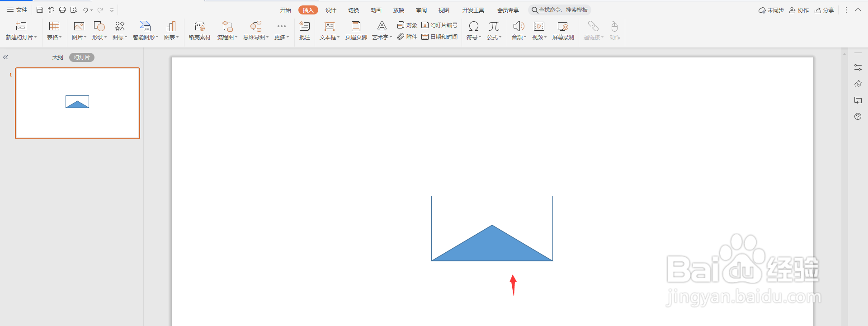Click the Print icon in quick toolbar
Screen dimensions: 868x326
coord(62,10)
